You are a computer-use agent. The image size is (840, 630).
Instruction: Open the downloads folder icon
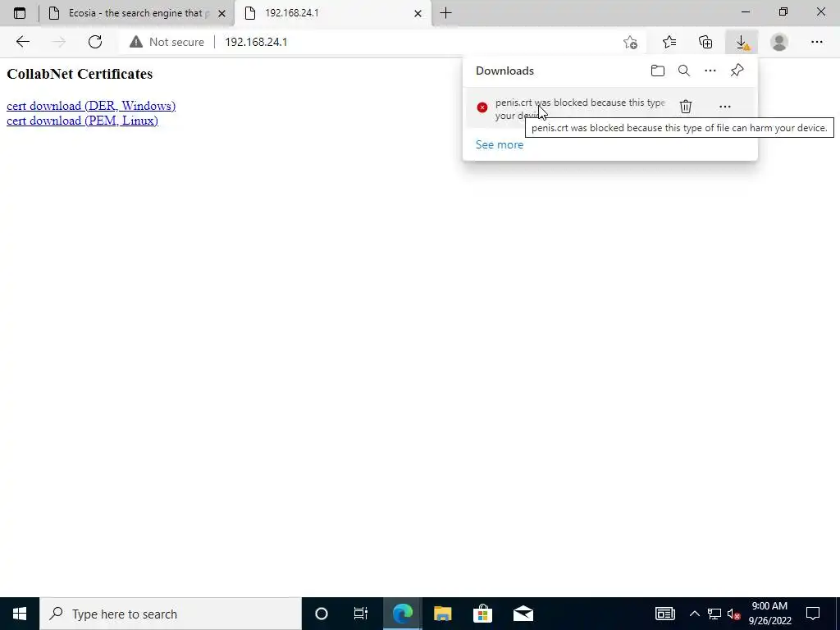(658, 71)
